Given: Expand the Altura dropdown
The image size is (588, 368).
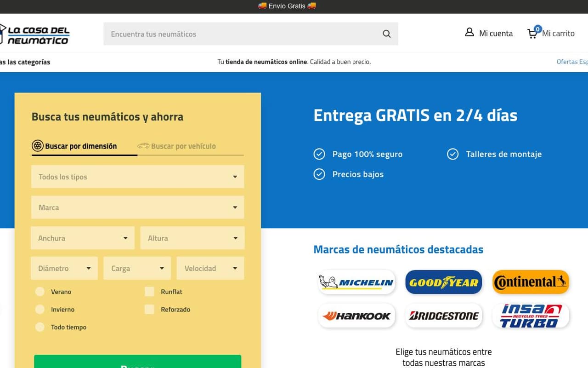Looking at the screenshot, I should [192, 238].
